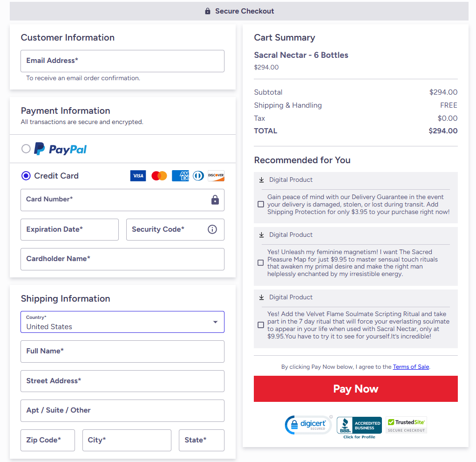Screen dimensions: 476x462
Task: Click the DigiCert Secured badge
Action: pos(308,425)
